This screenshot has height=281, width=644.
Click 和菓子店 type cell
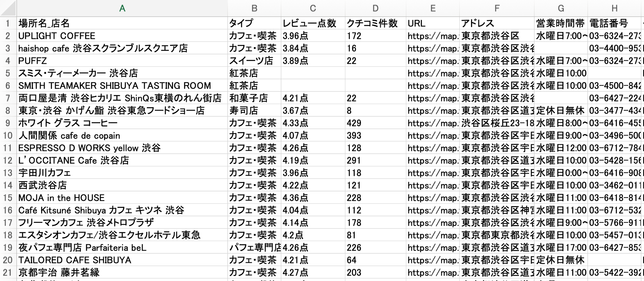pyautogui.click(x=254, y=98)
